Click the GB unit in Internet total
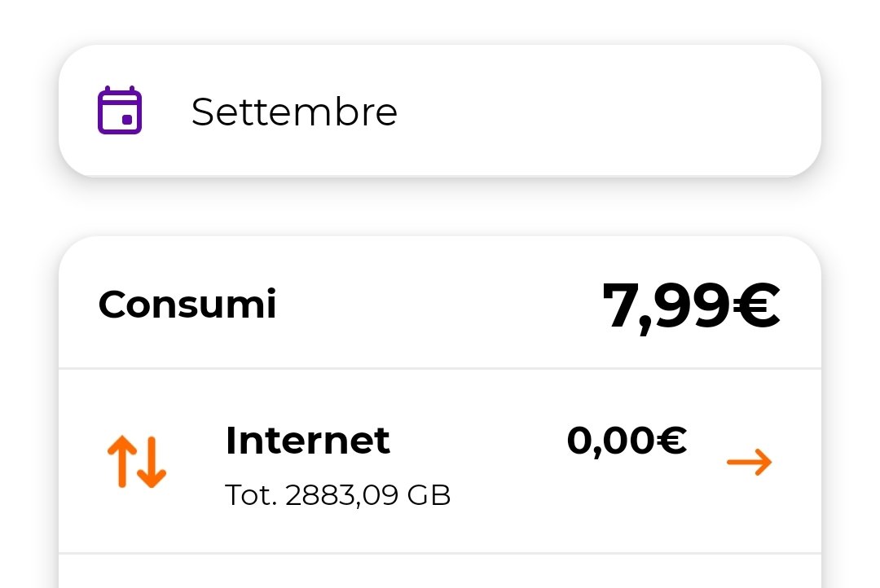The width and height of the screenshot is (880, 588). click(x=431, y=495)
